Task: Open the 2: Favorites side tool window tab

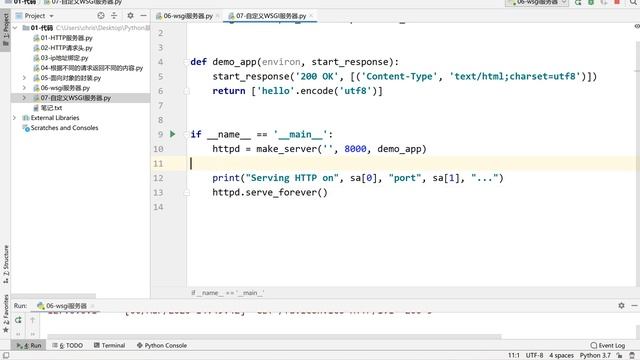Action: click(5, 313)
